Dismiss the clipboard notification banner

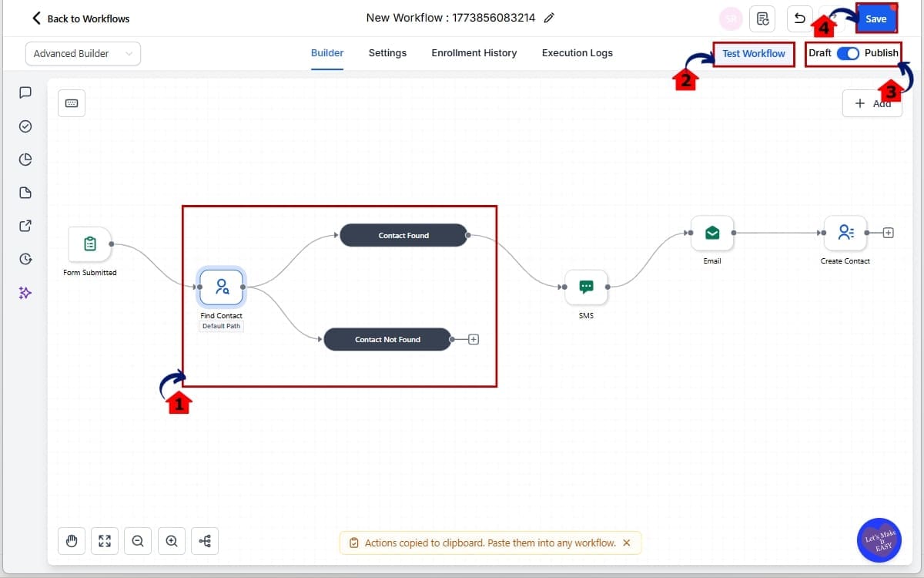(627, 543)
